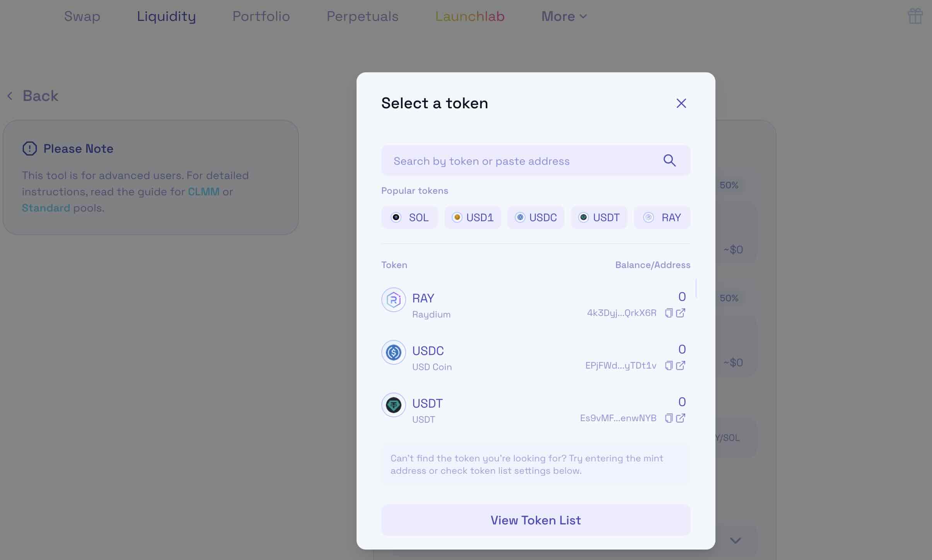Open the Launchlab page
Image resolution: width=932 pixels, height=560 pixels.
(469, 16)
